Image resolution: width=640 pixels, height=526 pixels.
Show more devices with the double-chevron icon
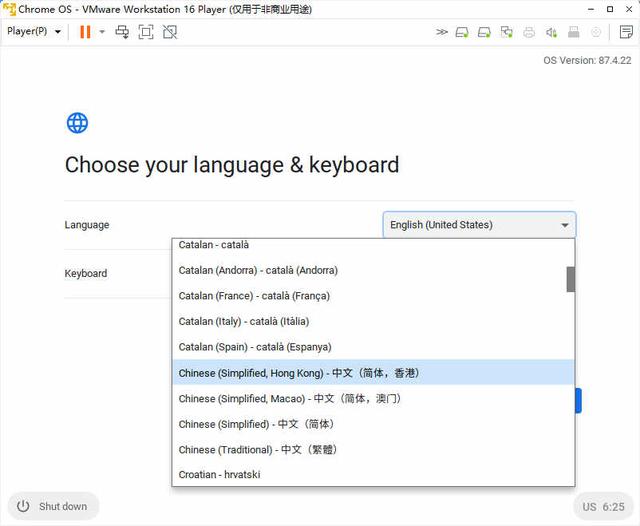coord(442,32)
